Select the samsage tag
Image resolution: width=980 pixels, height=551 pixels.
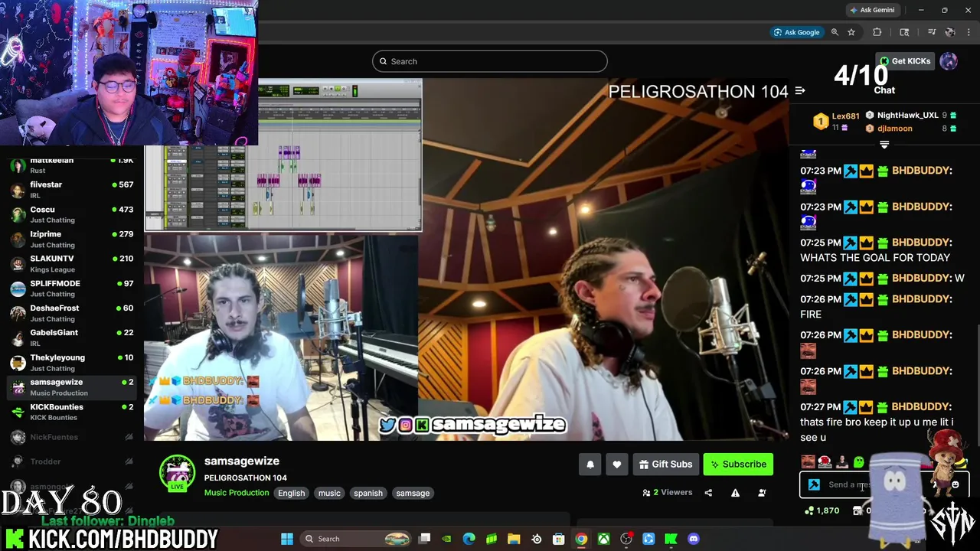(x=413, y=494)
